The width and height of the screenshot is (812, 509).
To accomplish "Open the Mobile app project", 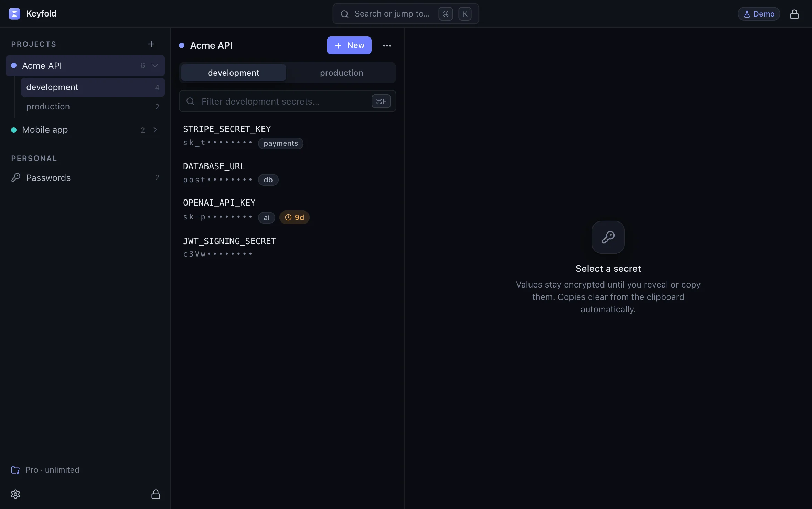I will point(85,130).
